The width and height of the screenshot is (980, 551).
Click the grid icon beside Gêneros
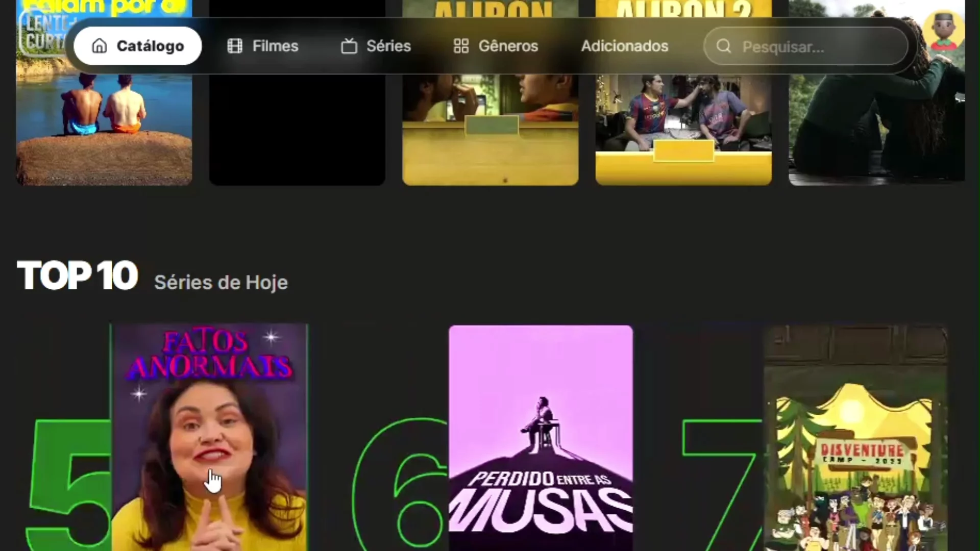(461, 46)
